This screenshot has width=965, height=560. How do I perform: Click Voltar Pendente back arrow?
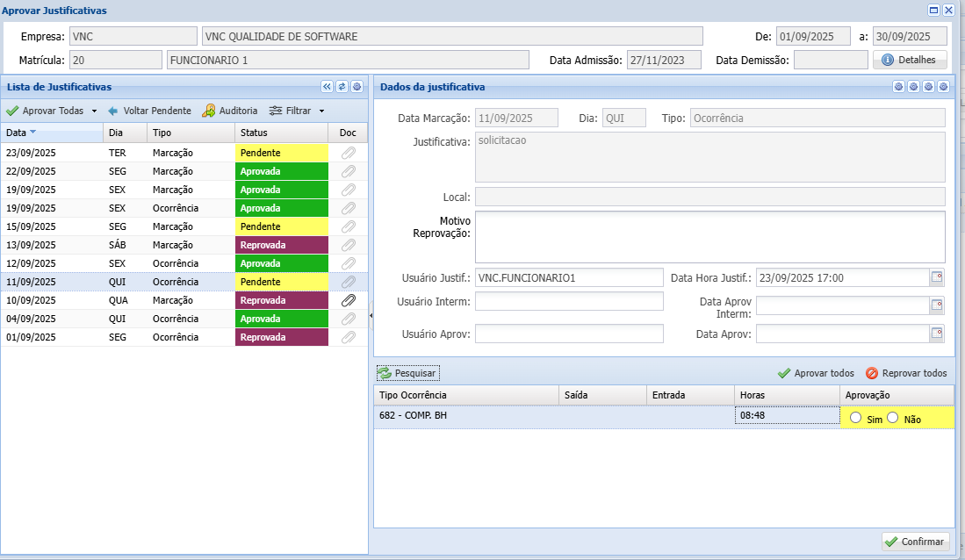[x=112, y=111]
